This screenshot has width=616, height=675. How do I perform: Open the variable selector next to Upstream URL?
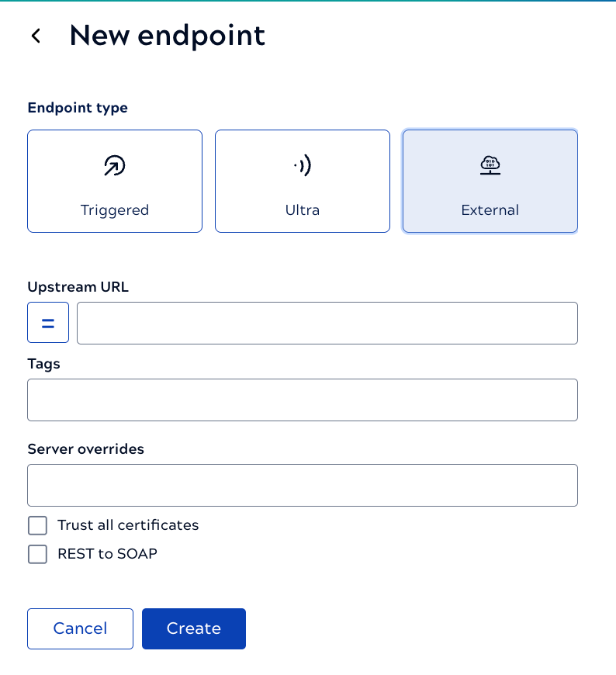[x=47, y=322]
